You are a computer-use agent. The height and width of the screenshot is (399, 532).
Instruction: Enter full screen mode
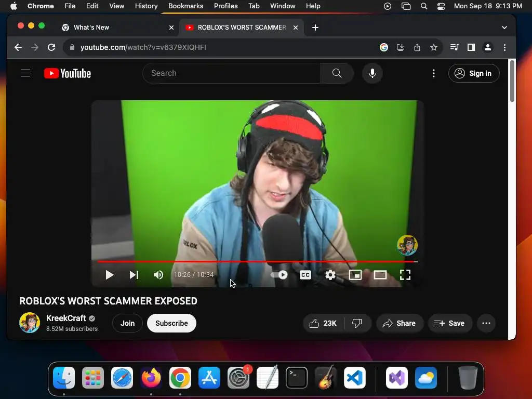pos(405,275)
